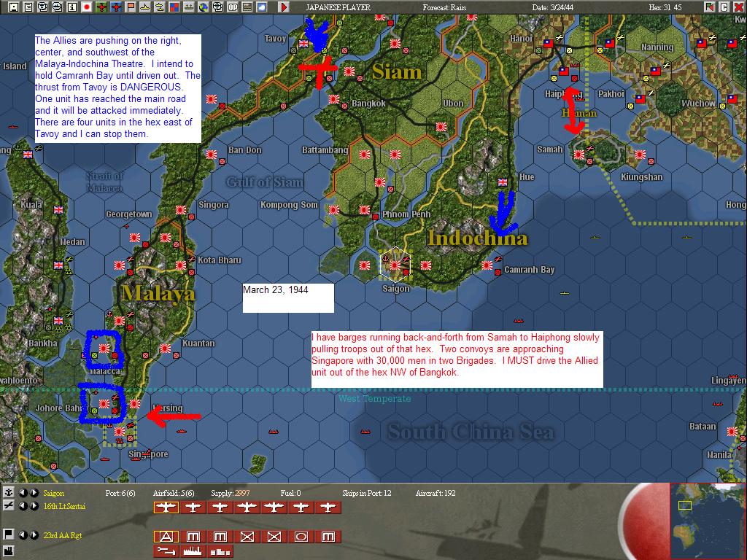Click the C button in top right
The width and height of the screenshot is (747, 560).
[724, 7]
